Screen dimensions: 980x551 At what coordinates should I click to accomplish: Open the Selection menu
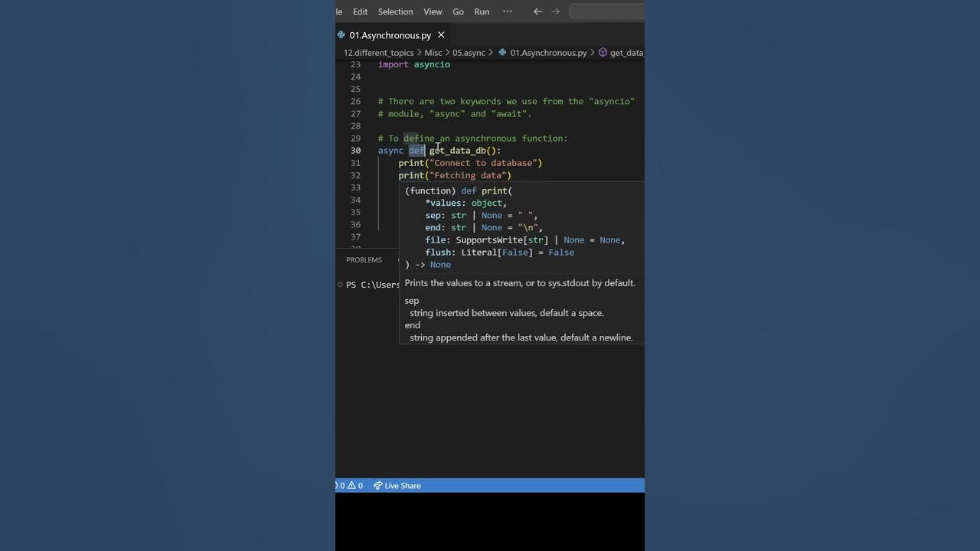pos(395,11)
